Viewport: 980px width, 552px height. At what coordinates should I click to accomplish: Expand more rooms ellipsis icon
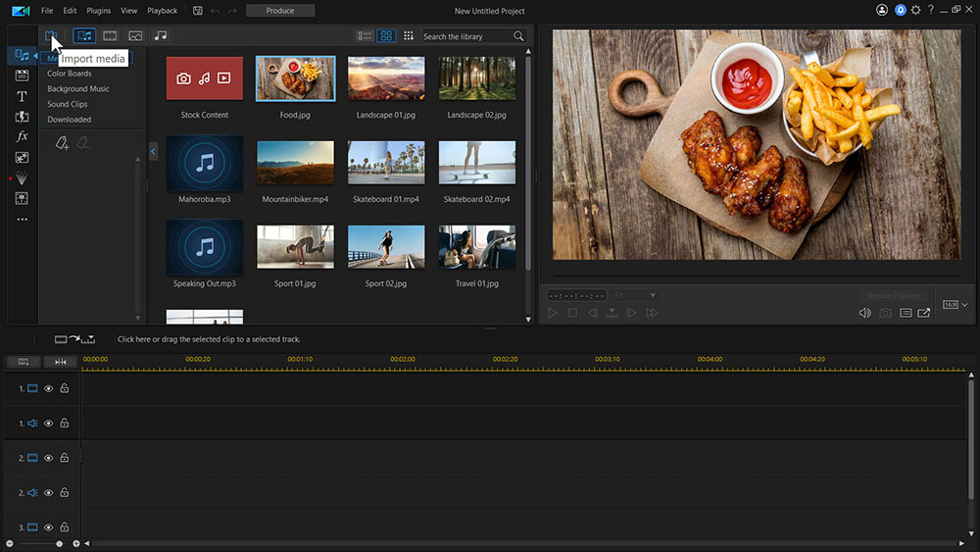pyautogui.click(x=22, y=220)
